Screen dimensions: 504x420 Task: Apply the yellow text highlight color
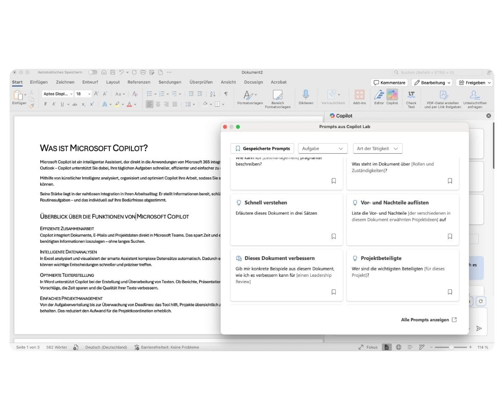click(117, 104)
